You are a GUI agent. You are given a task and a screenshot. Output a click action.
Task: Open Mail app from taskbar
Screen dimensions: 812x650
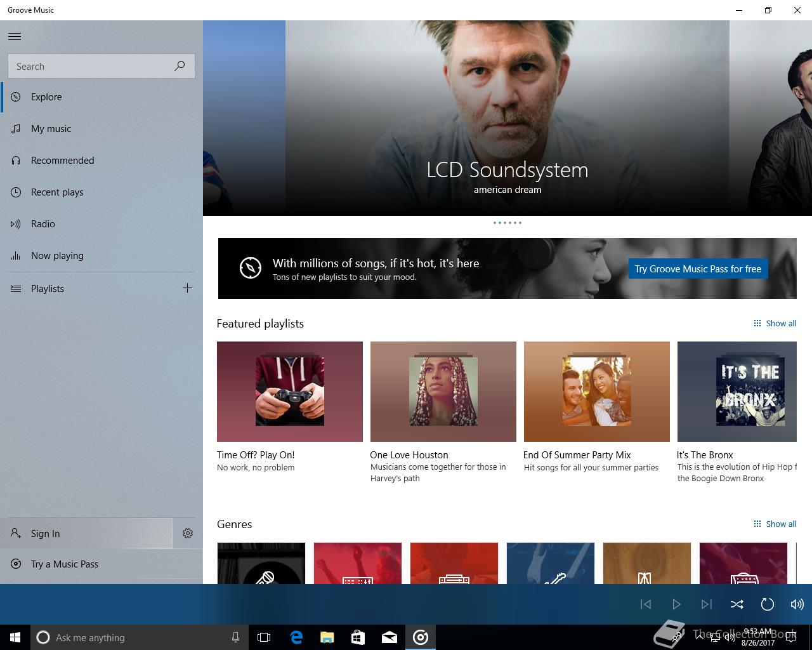tap(390, 637)
